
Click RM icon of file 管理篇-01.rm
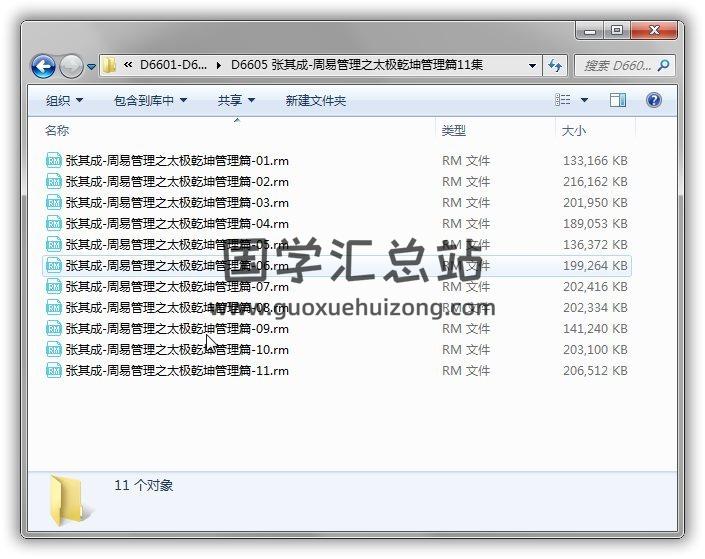(x=54, y=161)
